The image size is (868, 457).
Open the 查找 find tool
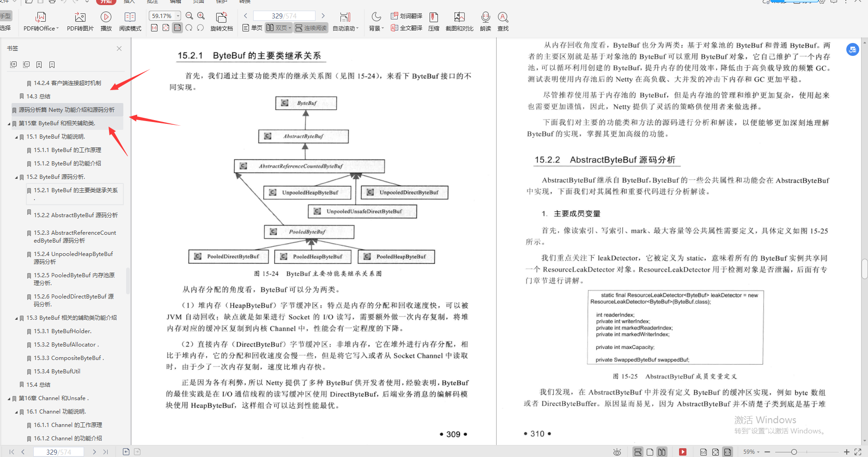[x=503, y=21]
